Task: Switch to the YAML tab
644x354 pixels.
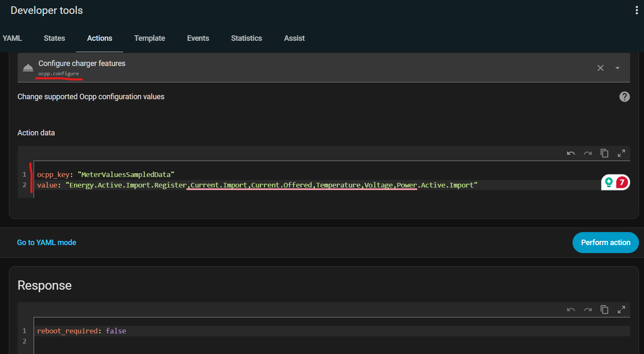Action: click(x=12, y=38)
